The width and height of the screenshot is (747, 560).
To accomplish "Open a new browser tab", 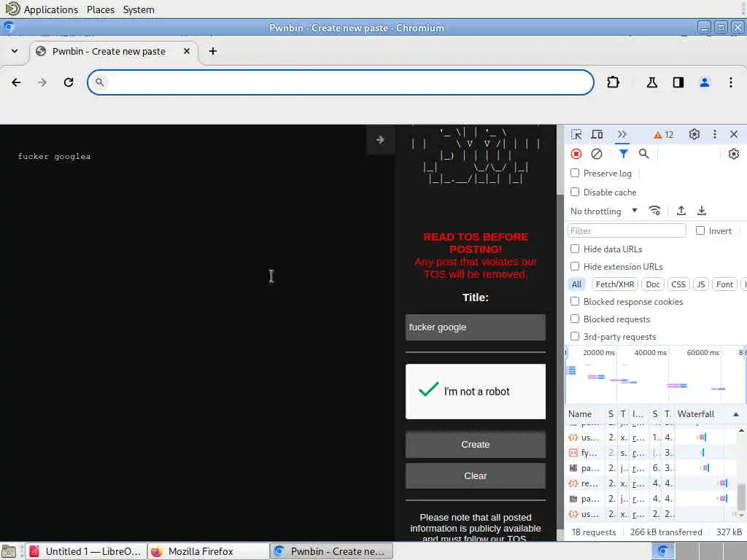I will pos(213,51).
